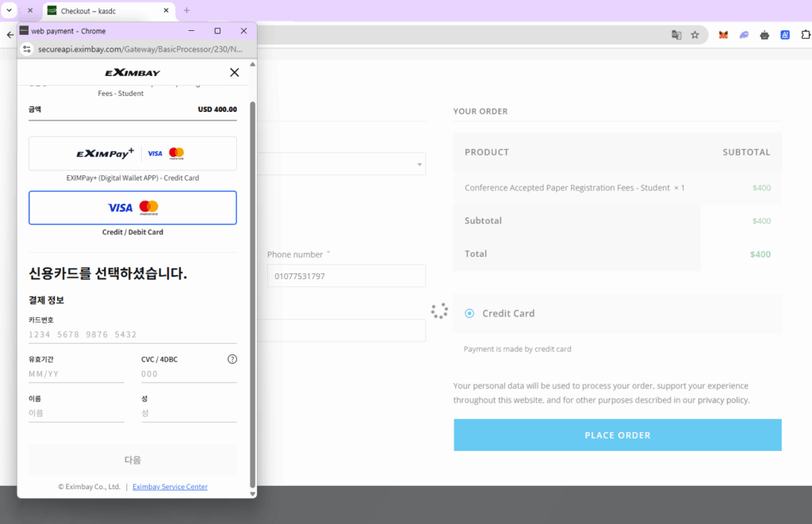Focus the CVC / 4DBC code field
This screenshot has height=524, width=812.
[189, 374]
